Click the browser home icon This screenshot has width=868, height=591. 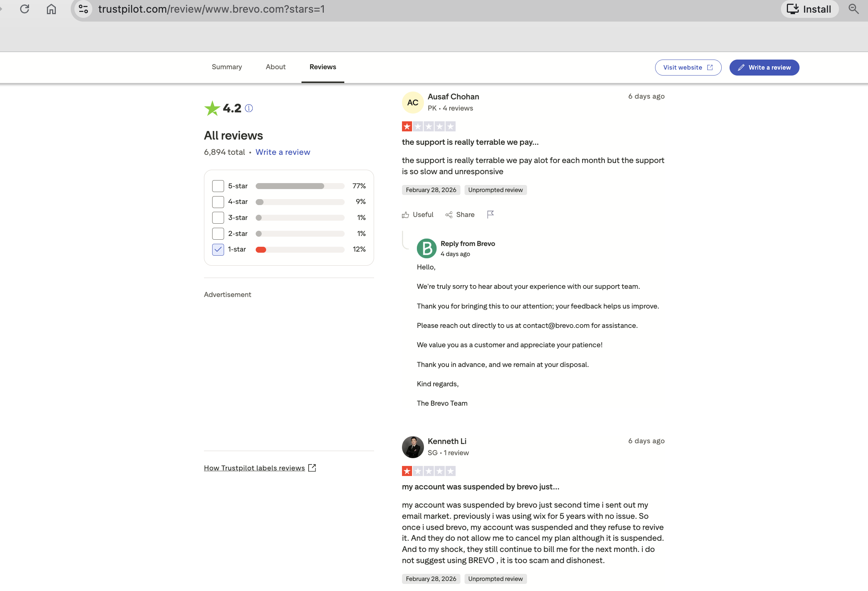pos(51,9)
